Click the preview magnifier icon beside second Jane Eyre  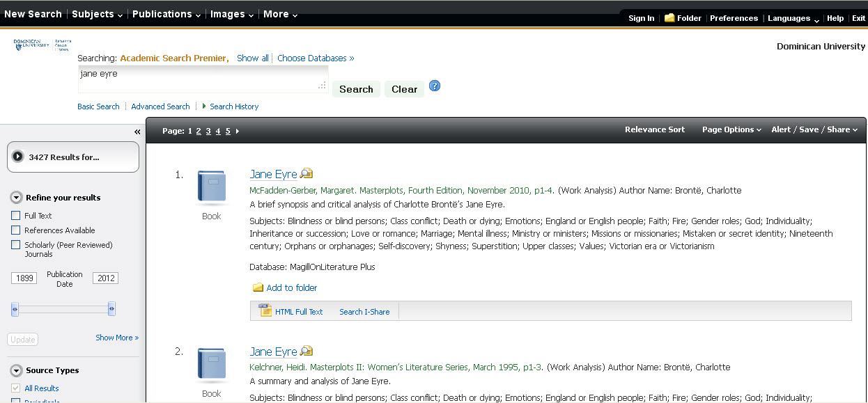point(307,351)
